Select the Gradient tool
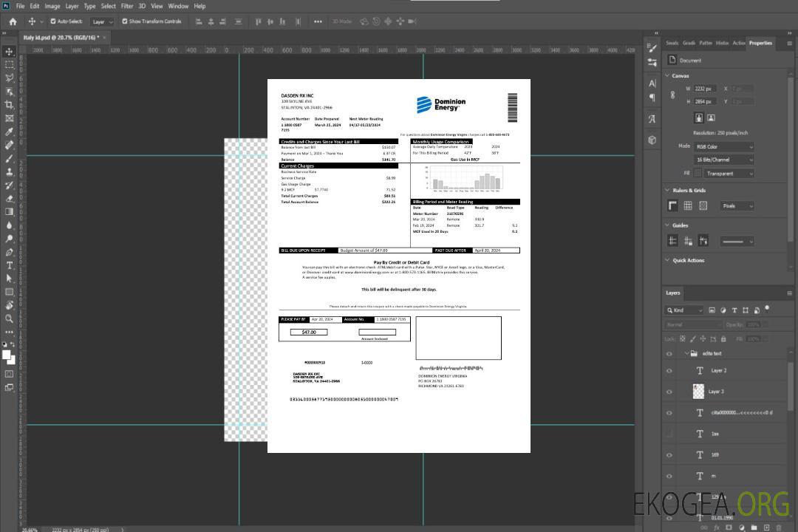798x532 pixels. pyautogui.click(x=10, y=212)
